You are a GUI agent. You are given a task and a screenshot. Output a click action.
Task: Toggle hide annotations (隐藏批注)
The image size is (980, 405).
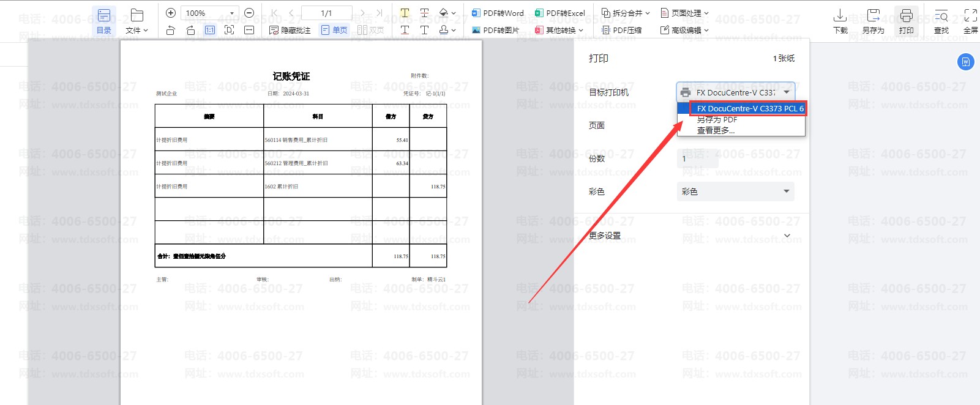pos(290,30)
